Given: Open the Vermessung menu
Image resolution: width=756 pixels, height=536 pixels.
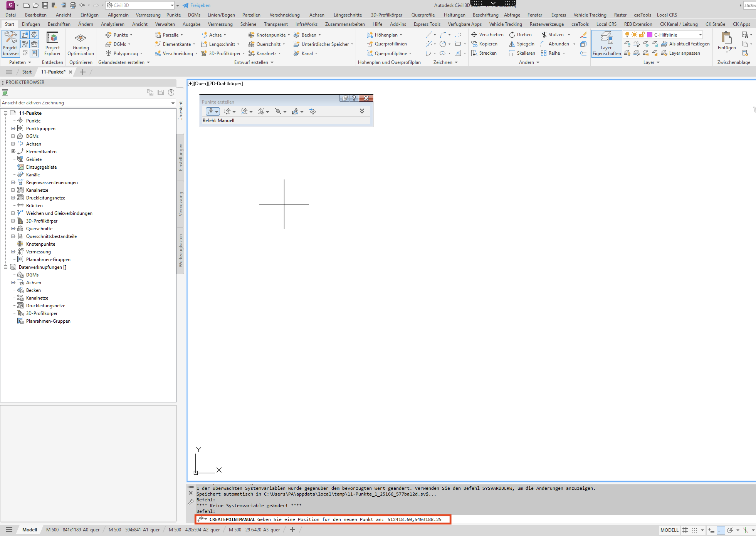Looking at the screenshot, I should tap(148, 15).
